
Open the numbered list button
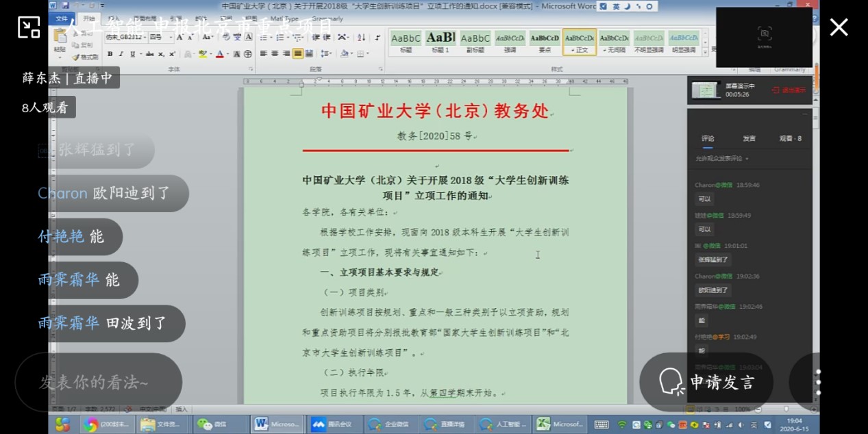pos(281,37)
